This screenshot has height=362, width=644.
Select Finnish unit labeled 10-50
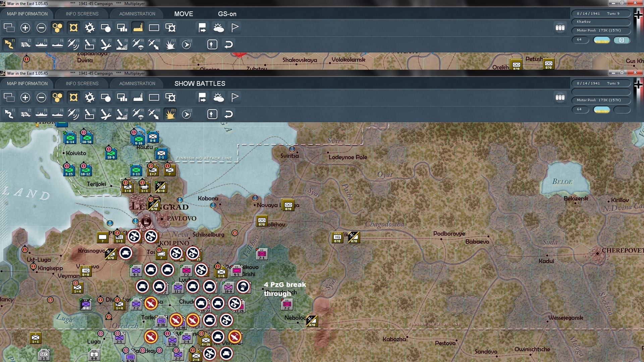pyautogui.click(x=87, y=138)
